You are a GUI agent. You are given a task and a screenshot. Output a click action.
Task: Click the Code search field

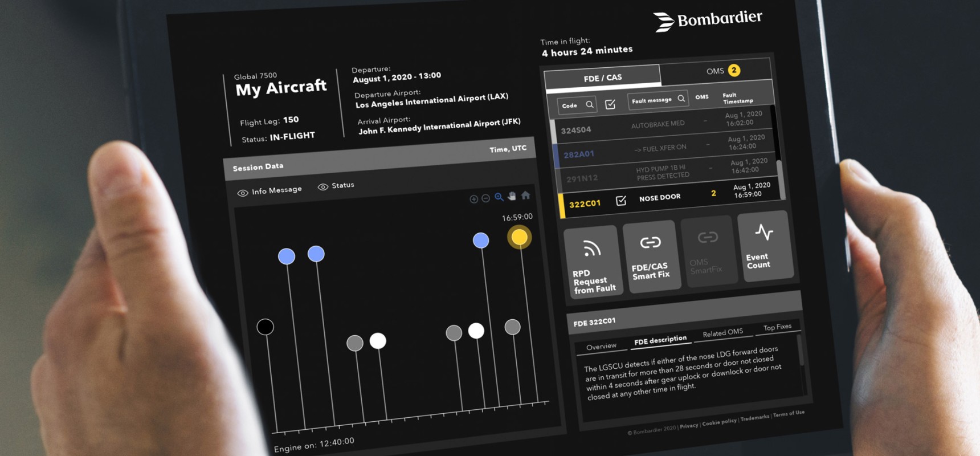577,105
